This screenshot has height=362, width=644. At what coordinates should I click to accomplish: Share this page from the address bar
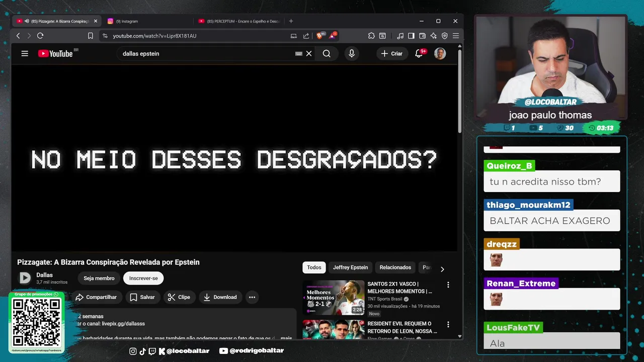click(x=306, y=36)
